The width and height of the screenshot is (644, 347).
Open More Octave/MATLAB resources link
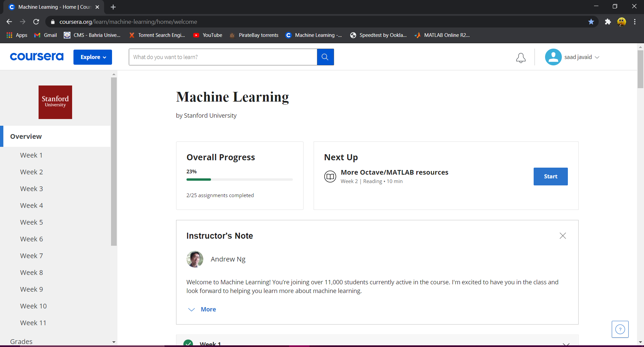pos(394,172)
